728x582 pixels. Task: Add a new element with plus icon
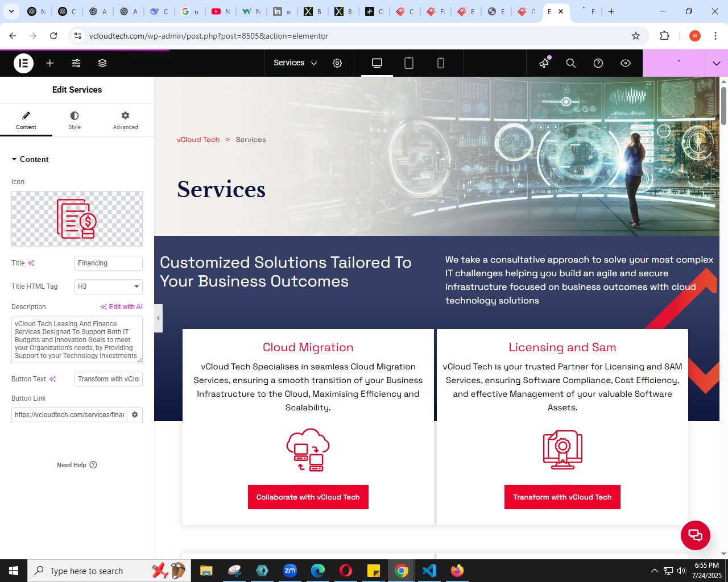coord(50,63)
